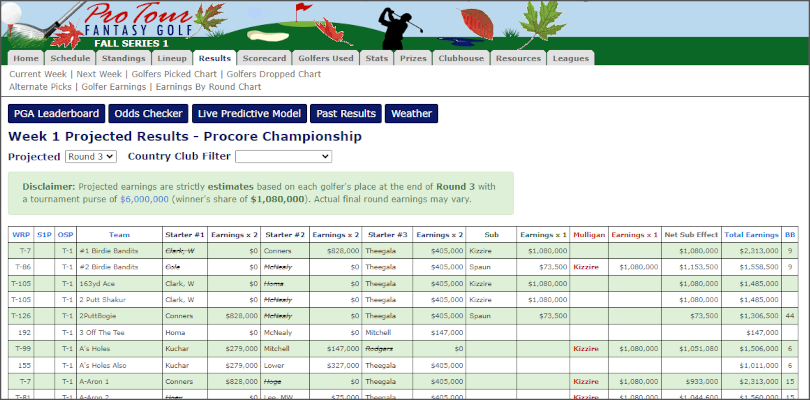
Task: Sort by the Team column header
Action: (x=119, y=235)
